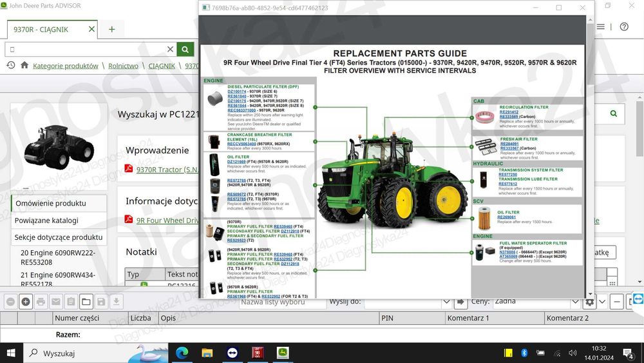Viewport: 644px width, 363px height.
Task: Clear the search field with X icon
Action: tap(171, 50)
